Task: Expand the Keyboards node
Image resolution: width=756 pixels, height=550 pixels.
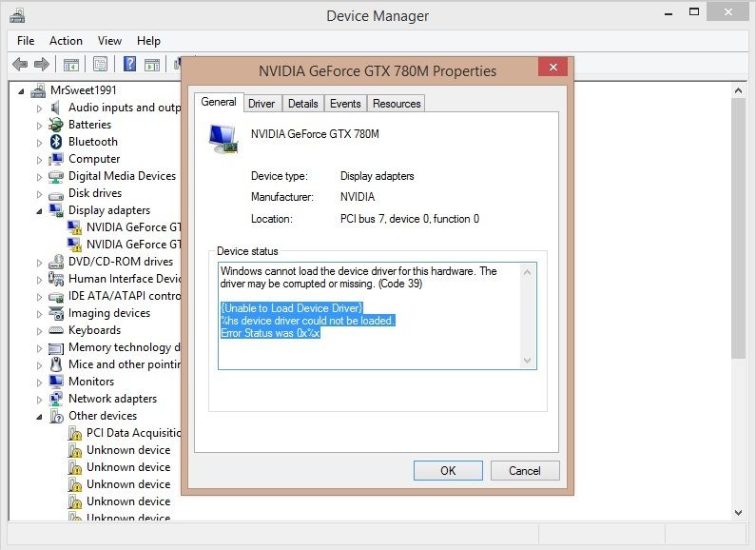Action: click(39, 331)
